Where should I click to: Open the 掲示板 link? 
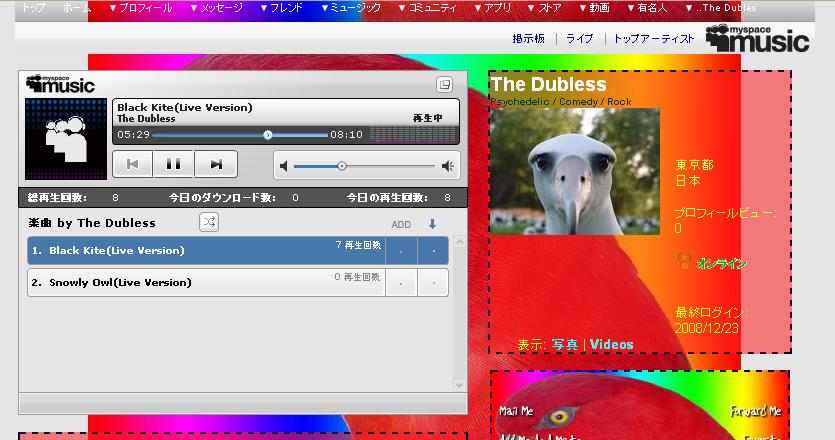528,38
